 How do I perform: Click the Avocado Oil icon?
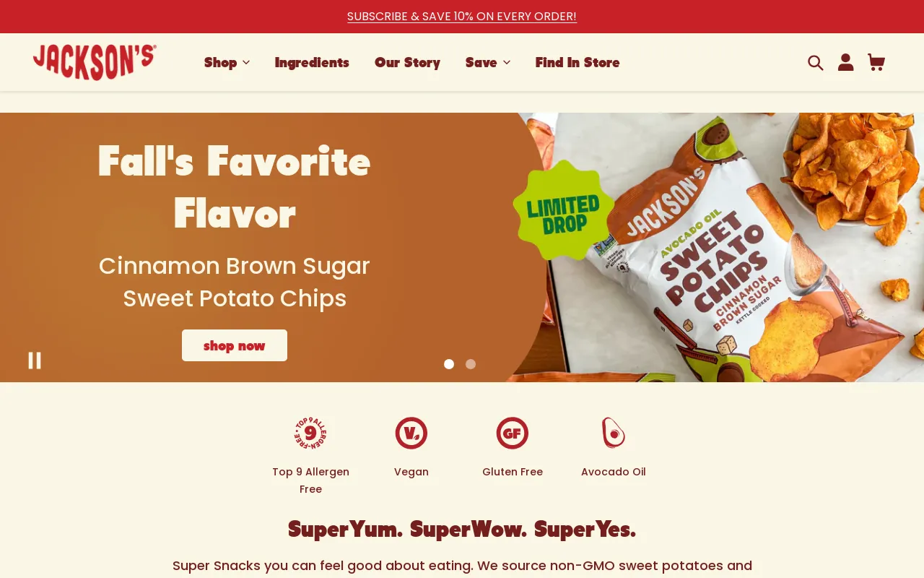click(x=614, y=433)
